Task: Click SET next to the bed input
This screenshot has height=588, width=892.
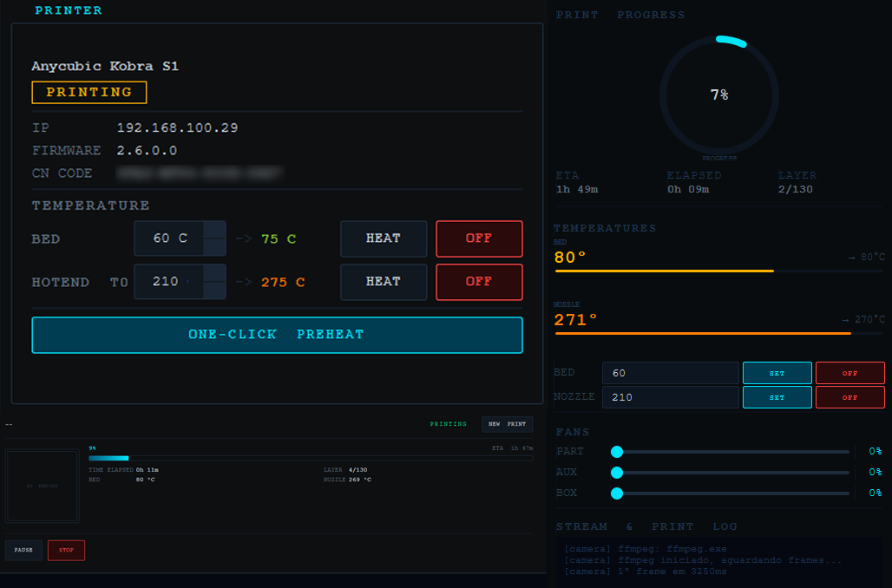Action: [x=777, y=373]
